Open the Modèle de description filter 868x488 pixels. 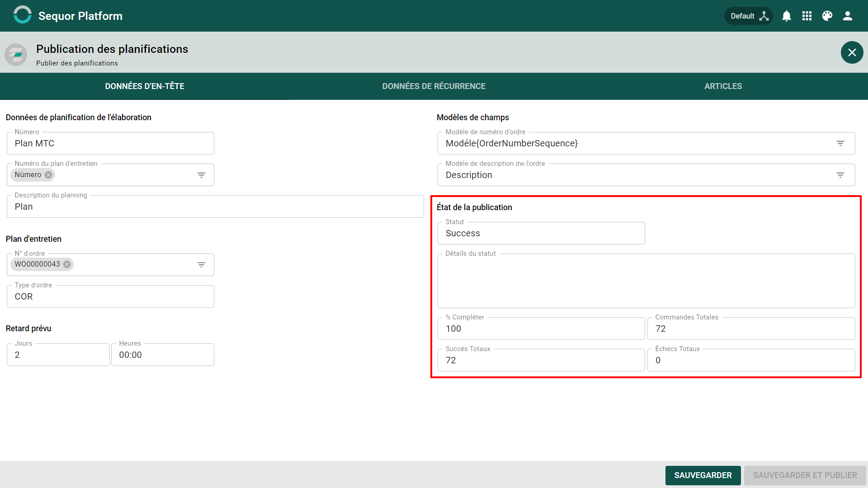840,175
